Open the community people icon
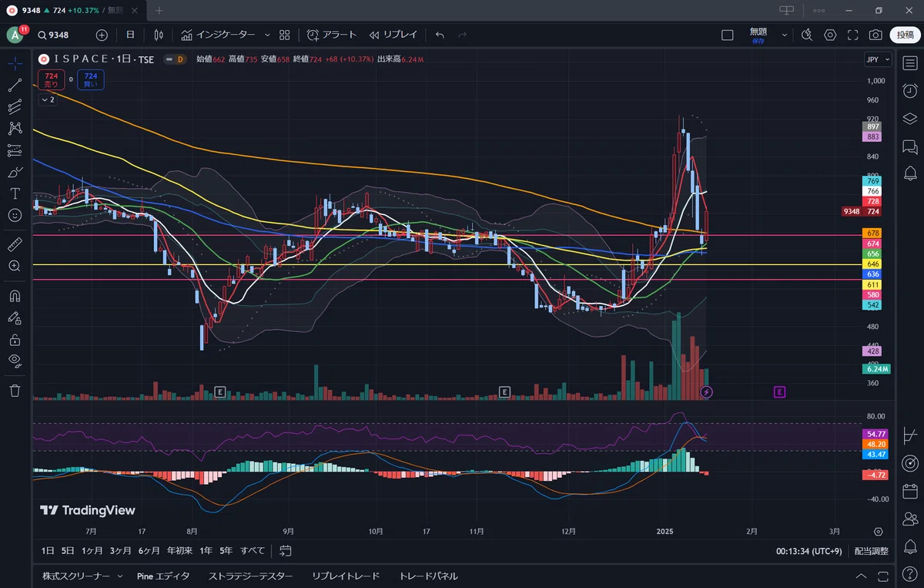 pos(909,518)
